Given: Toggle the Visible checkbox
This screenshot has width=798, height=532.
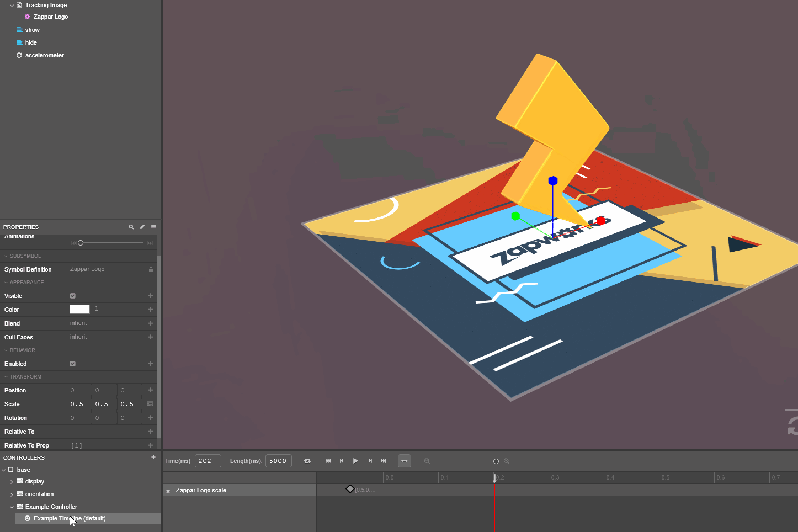Looking at the screenshot, I should (x=73, y=296).
